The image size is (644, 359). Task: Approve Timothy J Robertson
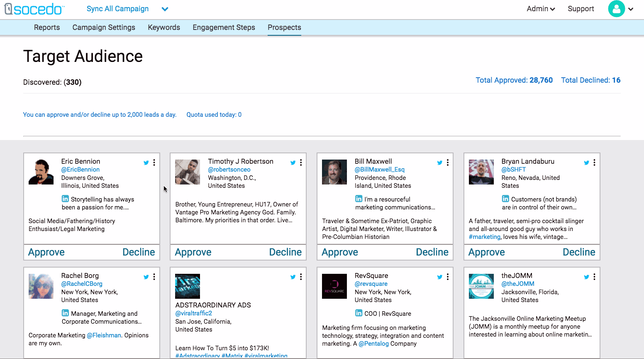193,252
